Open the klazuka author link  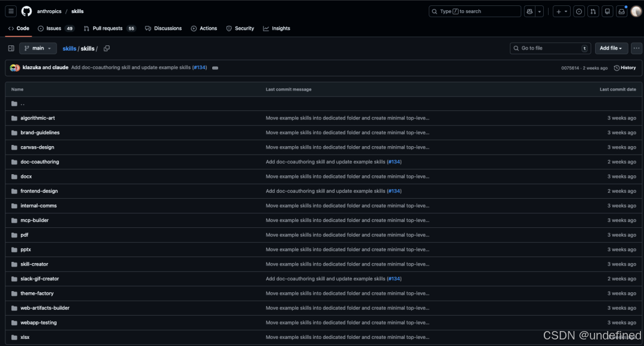tap(32, 67)
